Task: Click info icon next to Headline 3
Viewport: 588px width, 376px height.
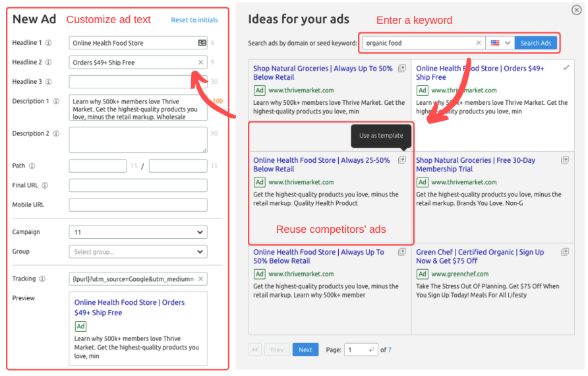Action: pyautogui.click(x=48, y=82)
